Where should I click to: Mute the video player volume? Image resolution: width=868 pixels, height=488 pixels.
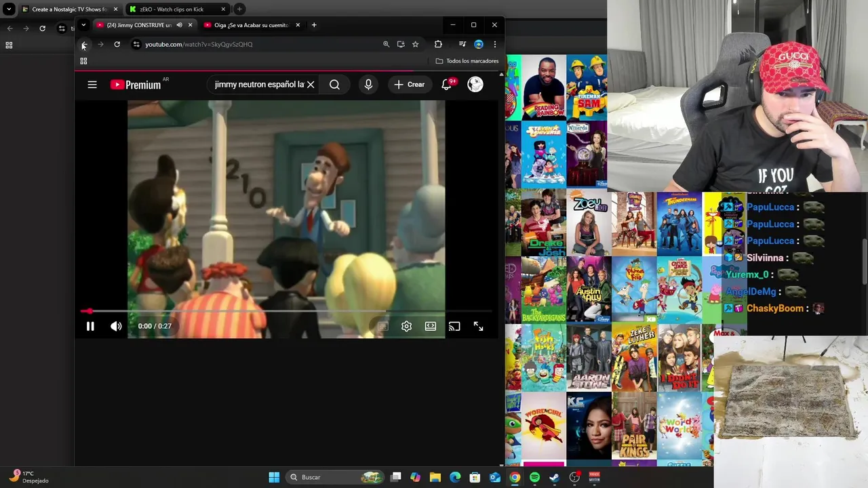116,327
